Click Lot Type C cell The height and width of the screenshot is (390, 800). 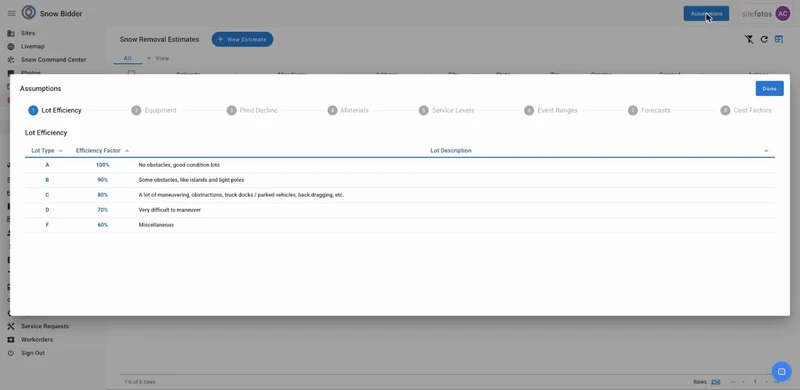(x=47, y=194)
